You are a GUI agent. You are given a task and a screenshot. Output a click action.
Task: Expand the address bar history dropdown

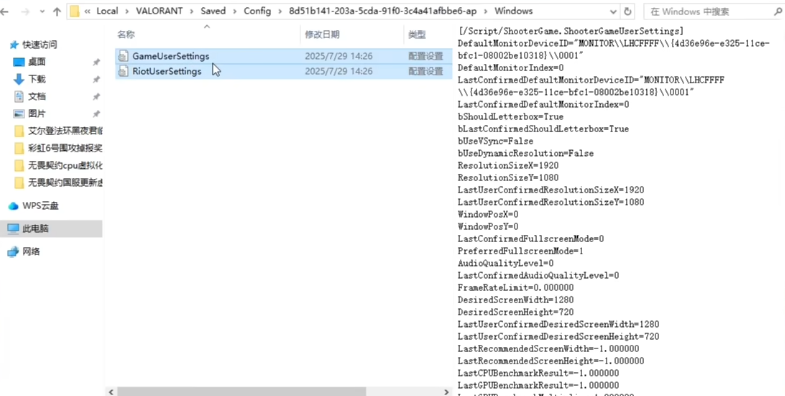click(x=613, y=12)
